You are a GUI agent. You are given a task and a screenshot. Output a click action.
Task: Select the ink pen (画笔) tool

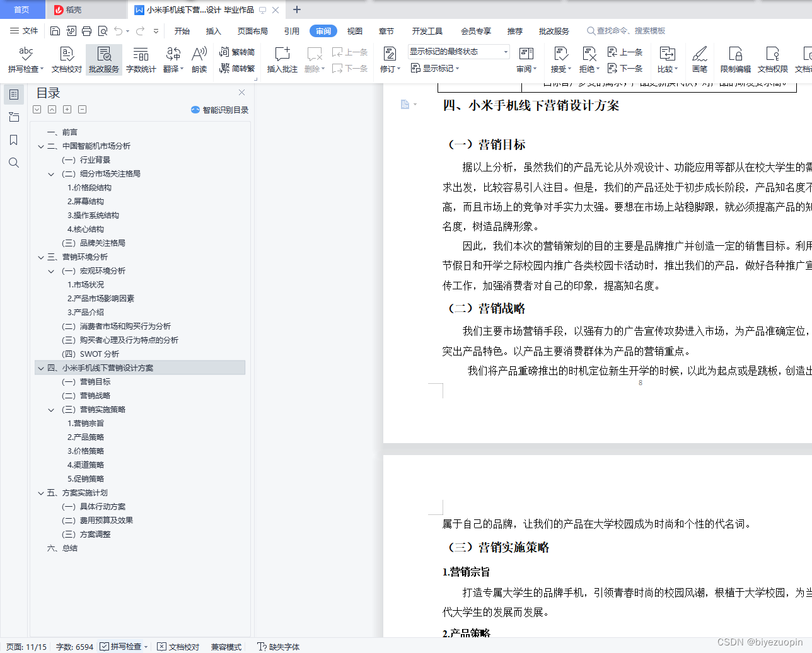pos(700,59)
